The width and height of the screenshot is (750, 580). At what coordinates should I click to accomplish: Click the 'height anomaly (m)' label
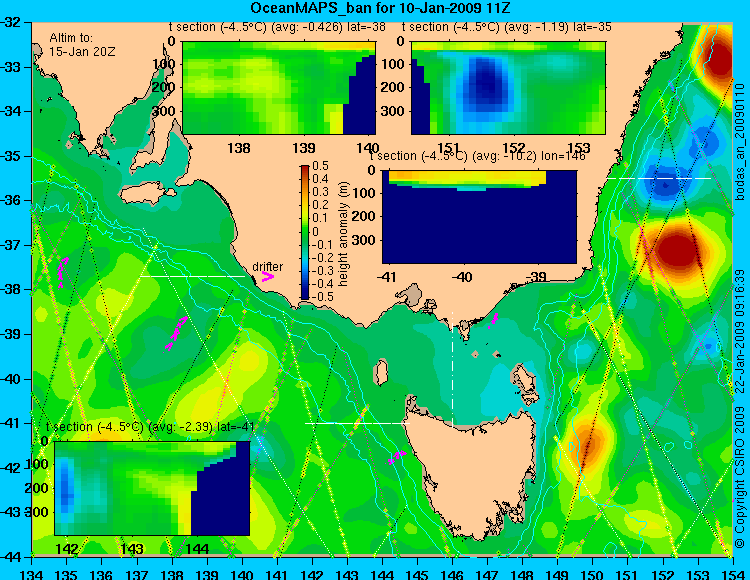[x=343, y=234]
